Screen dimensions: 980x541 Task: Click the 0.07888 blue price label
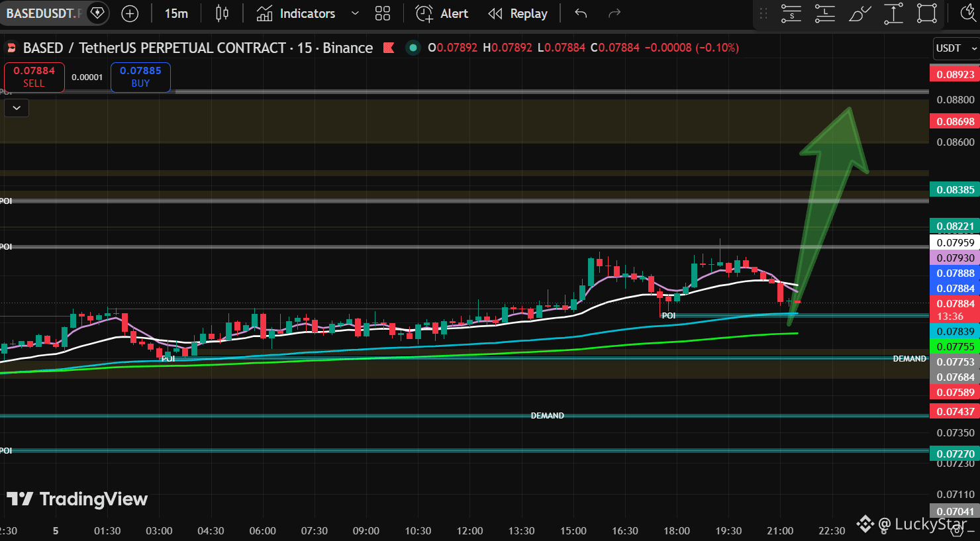pyautogui.click(x=955, y=273)
